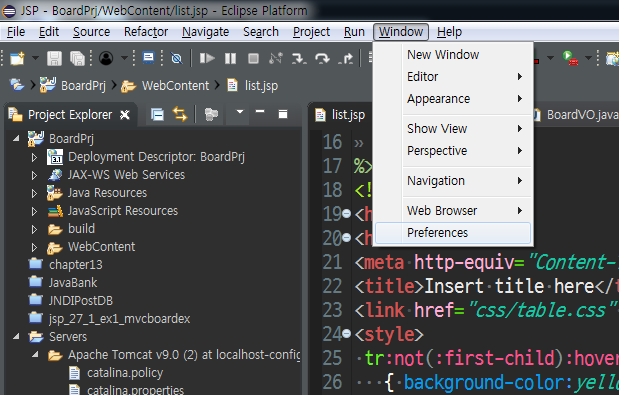Open the Run on Server dropdown arrow
This screenshot has height=395, width=619.
[588, 58]
